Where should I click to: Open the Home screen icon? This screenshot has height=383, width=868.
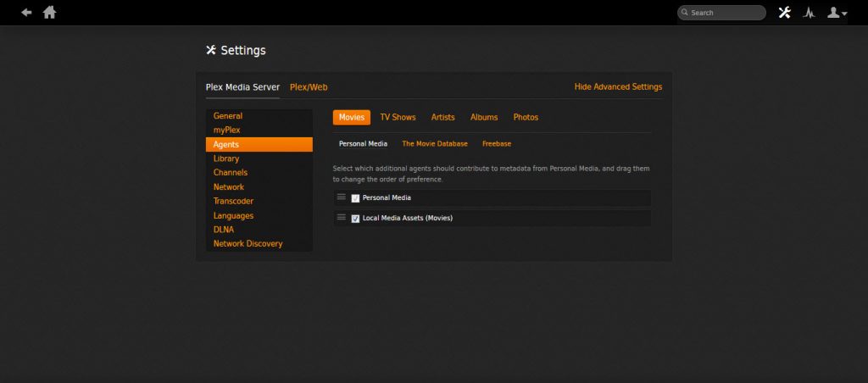coord(49,12)
